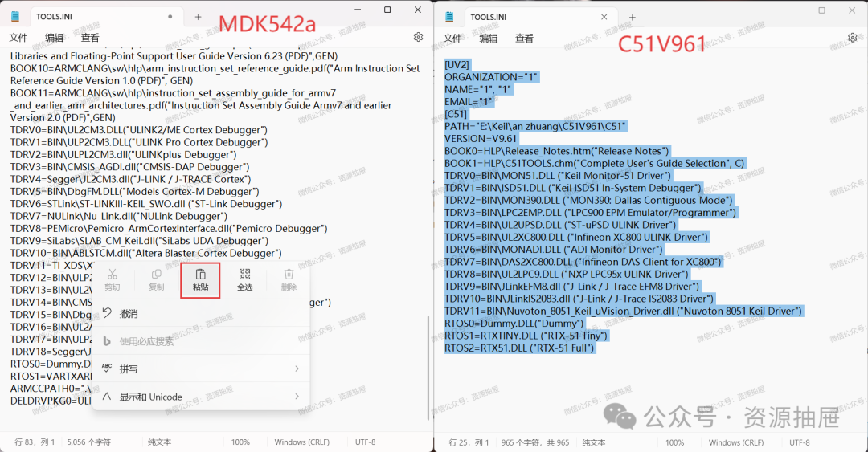Click PATH="E:\Keil\an zhuang\C51V961\C51" line

(x=535, y=126)
